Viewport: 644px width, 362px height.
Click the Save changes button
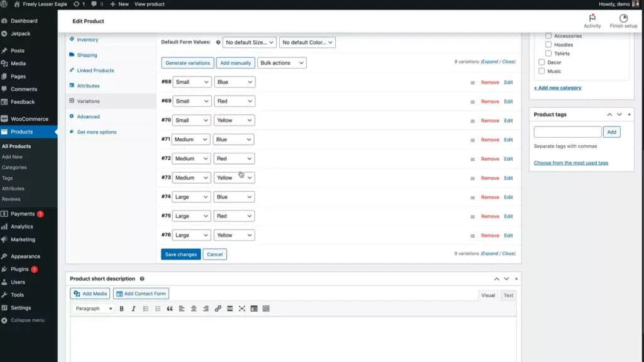click(x=180, y=255)
